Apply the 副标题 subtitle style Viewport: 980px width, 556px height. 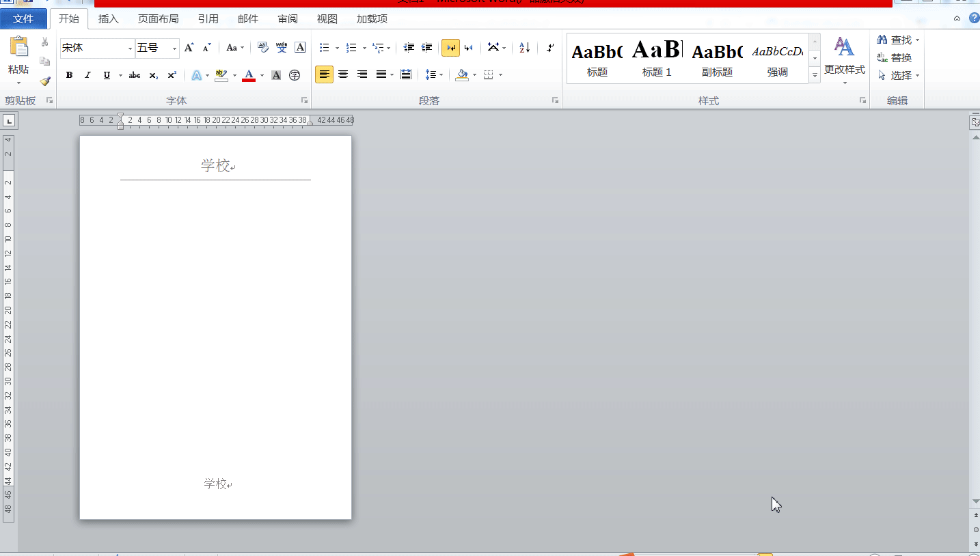coord(717,58)
